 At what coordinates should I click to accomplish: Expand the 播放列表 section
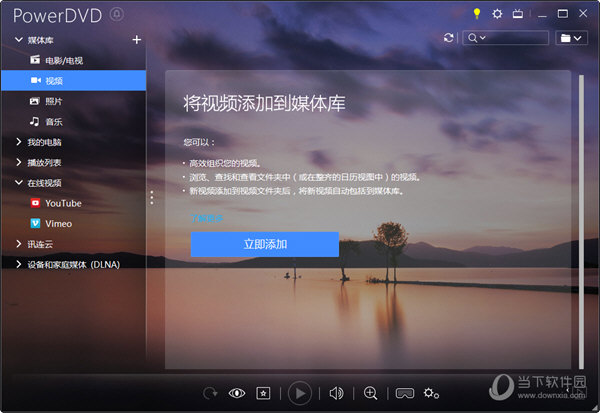tap(19, 162)
